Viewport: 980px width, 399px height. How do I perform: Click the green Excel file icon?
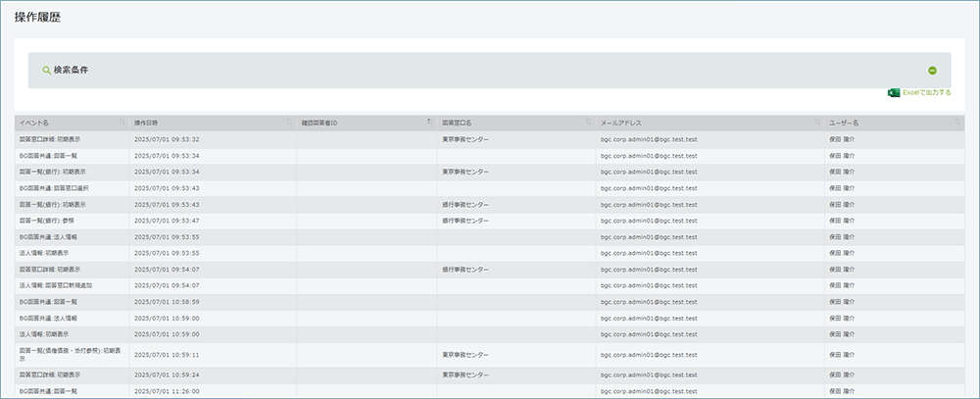[893, 92]
